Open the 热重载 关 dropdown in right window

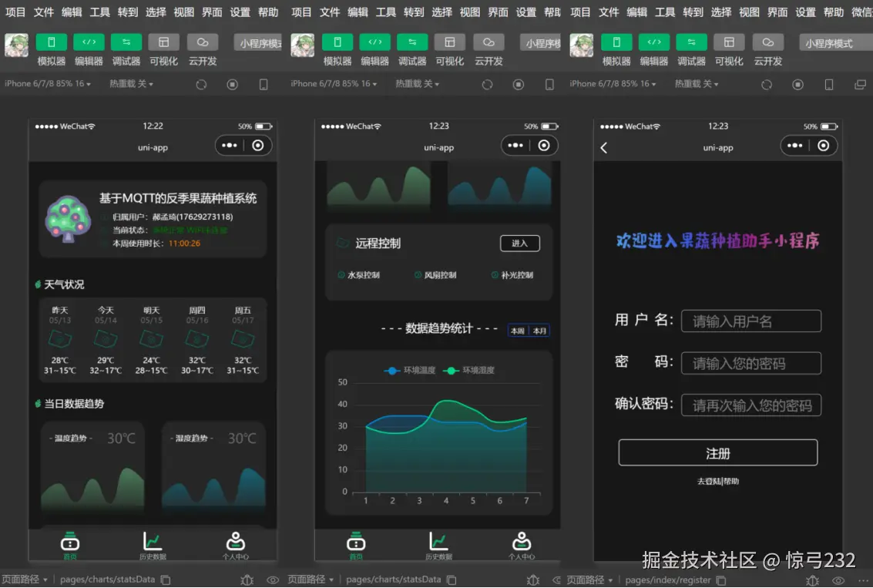click(697, 83)
